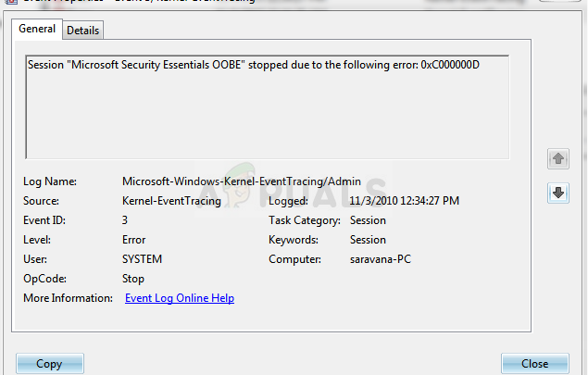Screen dimensions: 588x375
Task: Click the Level value Error
Action: pos(133,240)
